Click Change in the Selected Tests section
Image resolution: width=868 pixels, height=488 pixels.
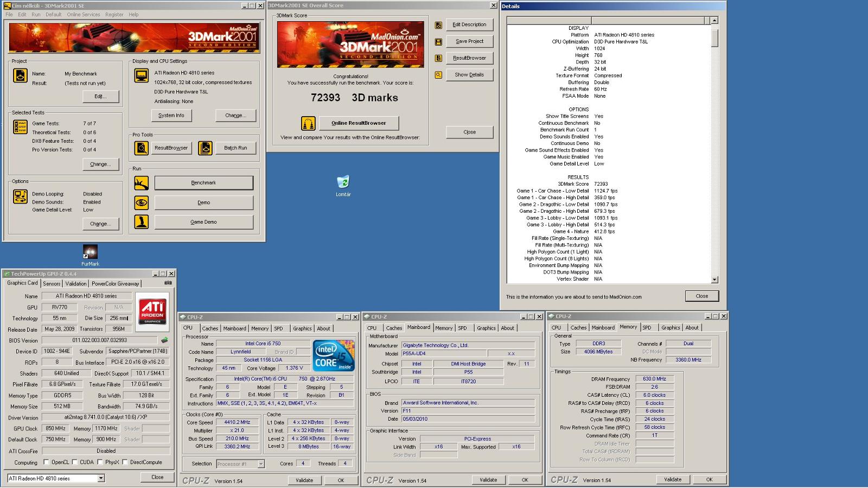tap(100, 164)
